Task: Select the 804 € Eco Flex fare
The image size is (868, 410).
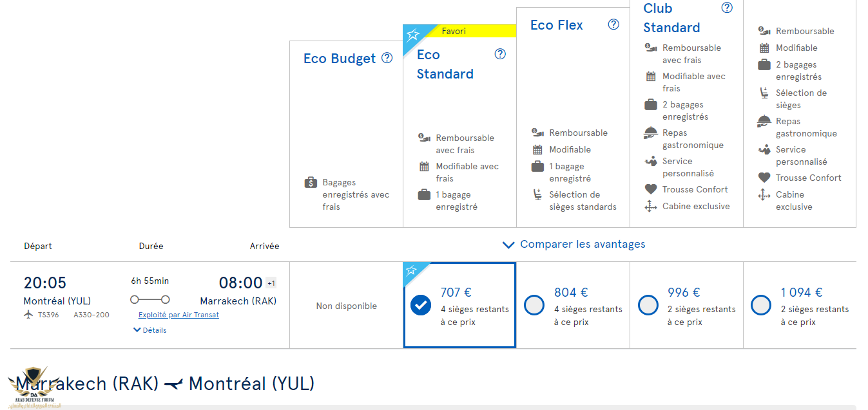Action: [534, 305]
